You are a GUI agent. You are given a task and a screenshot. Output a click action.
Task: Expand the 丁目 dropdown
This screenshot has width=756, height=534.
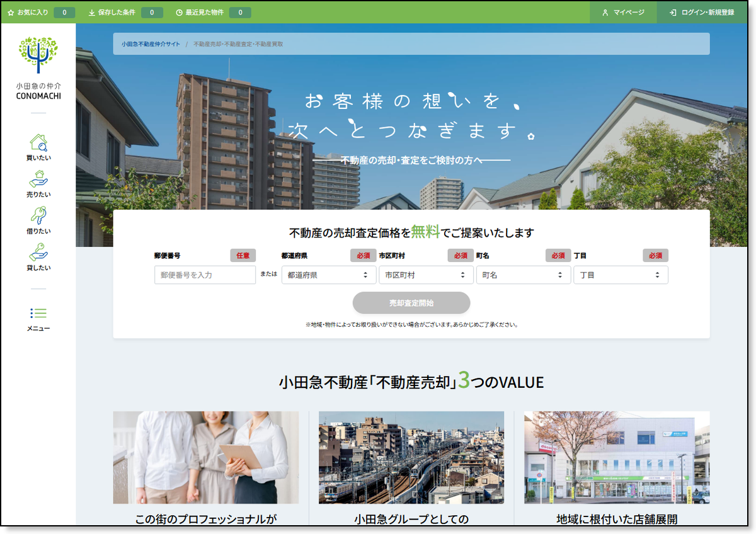(x=621, y=275)
